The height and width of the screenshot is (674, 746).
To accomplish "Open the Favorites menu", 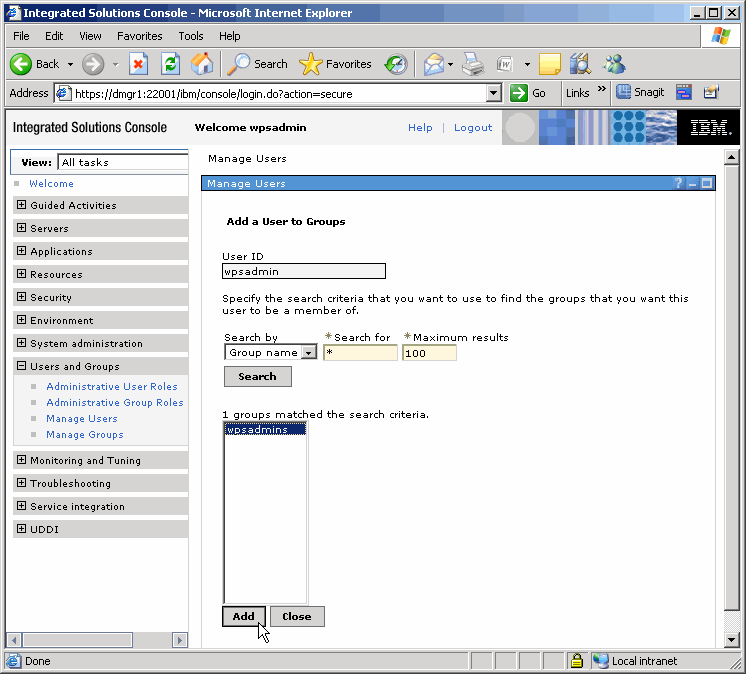I will click(x=139, y=36).
